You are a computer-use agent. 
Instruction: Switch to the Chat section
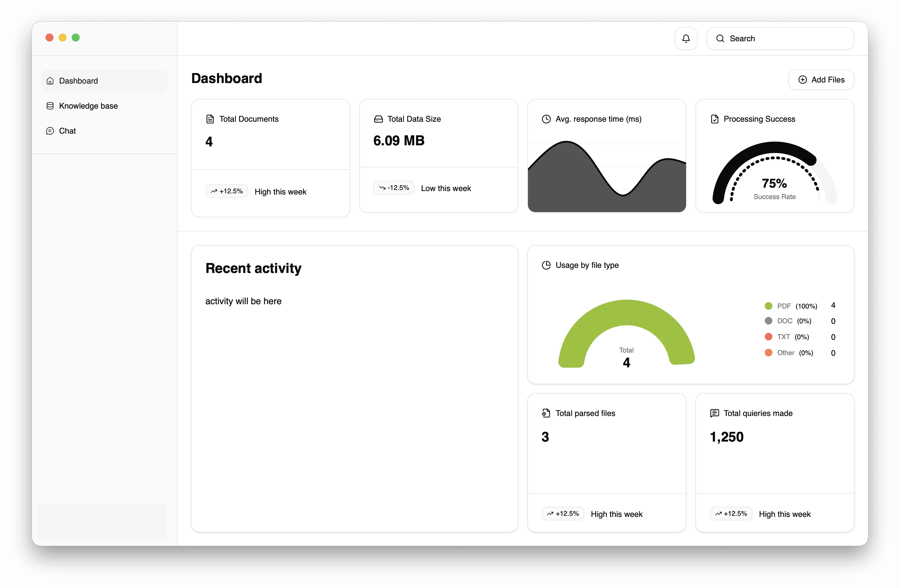coord(67,131)
